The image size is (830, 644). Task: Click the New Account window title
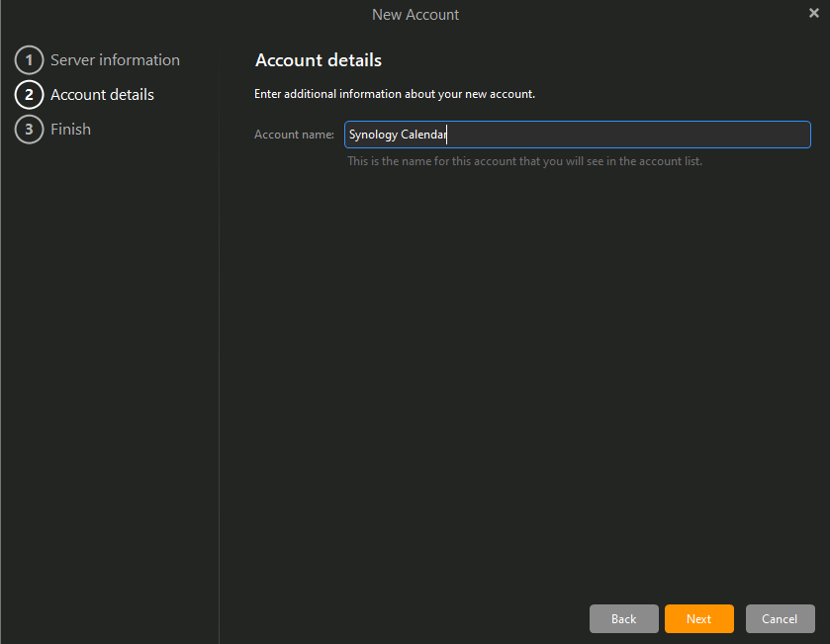[x=415, y=15]
